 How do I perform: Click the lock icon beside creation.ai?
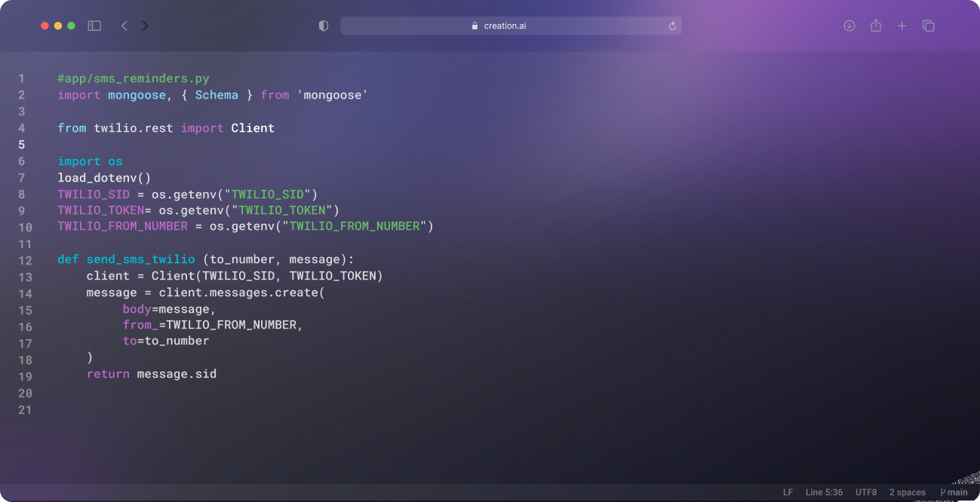click(x=475, y=26)
